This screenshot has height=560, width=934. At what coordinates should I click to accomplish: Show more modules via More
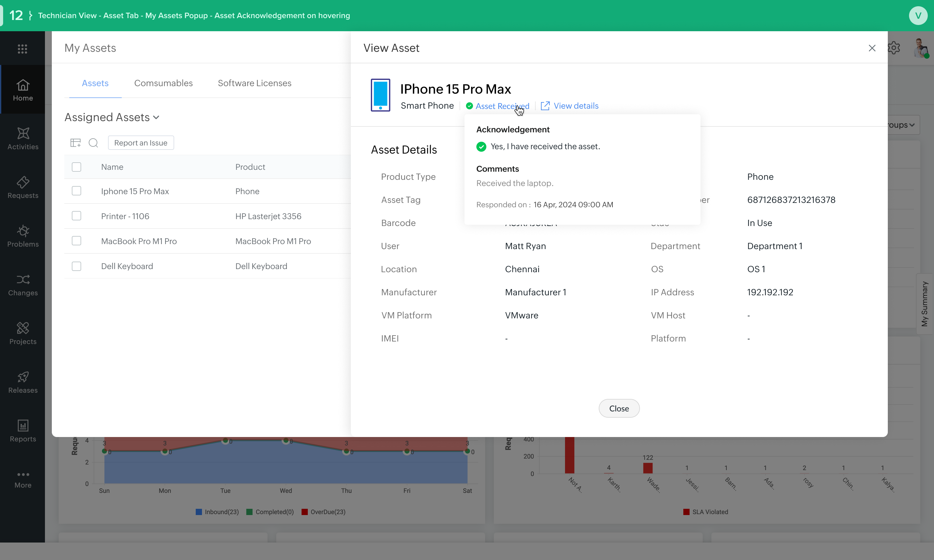coord(23,480)
